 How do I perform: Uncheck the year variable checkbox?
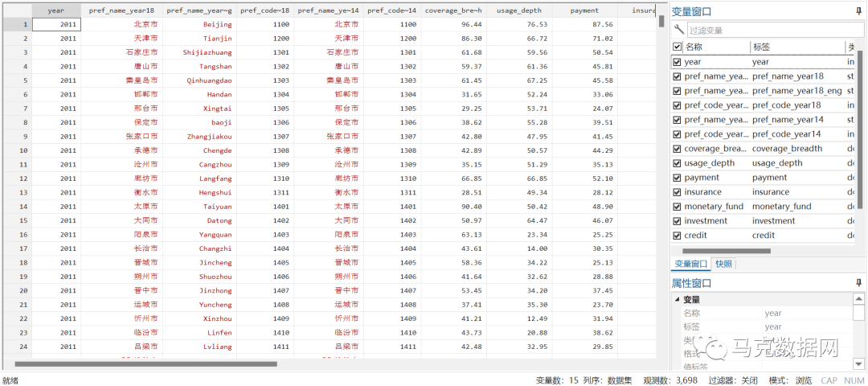(677, 62)
